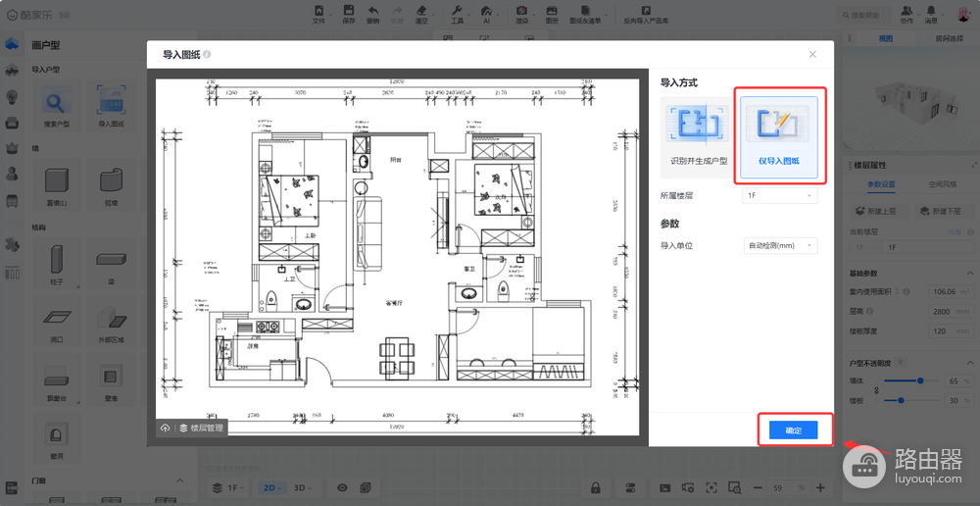Switch to the 房间选择 tab

tap(948, 38)
